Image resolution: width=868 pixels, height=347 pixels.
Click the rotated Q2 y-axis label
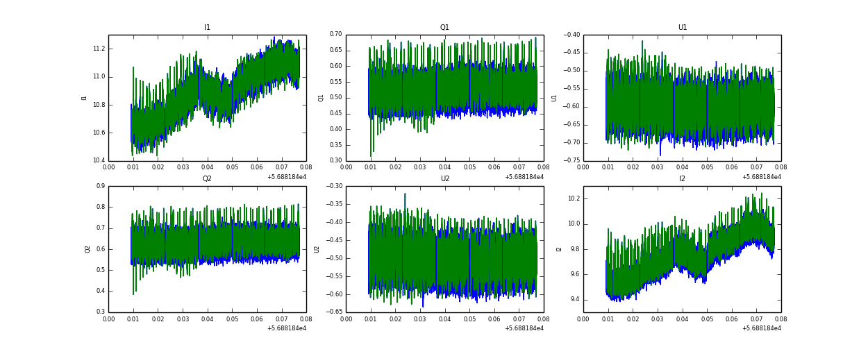(x=89, y=249)
